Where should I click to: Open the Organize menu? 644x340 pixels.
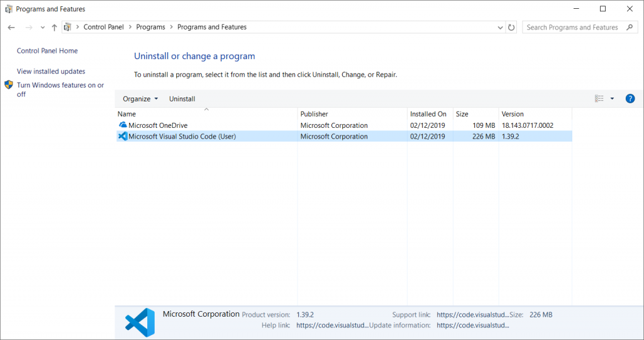[x=140, y=99]
